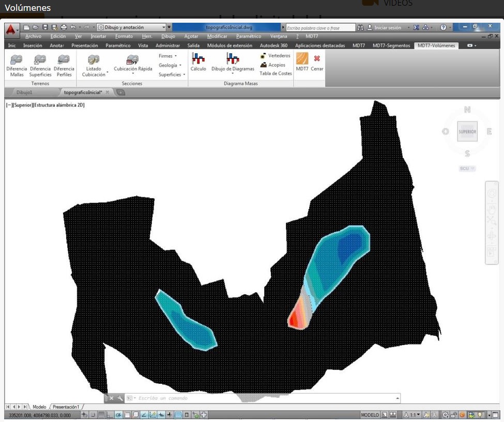The height and width of the screenshot is (422, 504).
Task: Click the Vertederos icon in Diagrama Masas
Action: click(x=263, y=56)
